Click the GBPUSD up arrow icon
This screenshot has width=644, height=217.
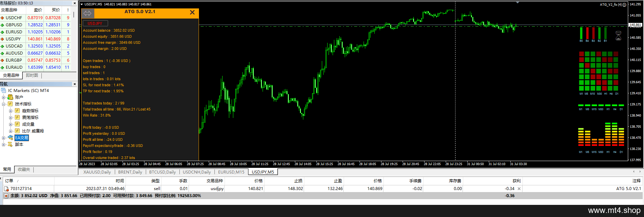(2, 25)
